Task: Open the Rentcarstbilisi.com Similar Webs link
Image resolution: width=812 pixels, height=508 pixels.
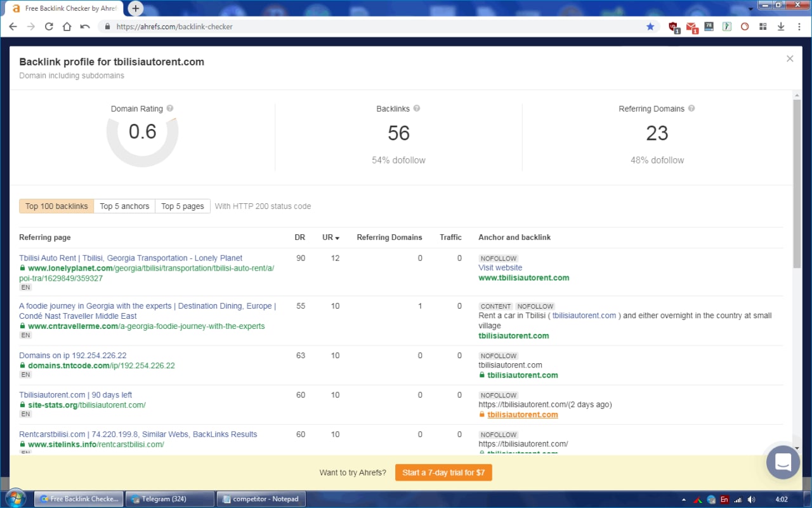Action: click(x=138, y=434)
